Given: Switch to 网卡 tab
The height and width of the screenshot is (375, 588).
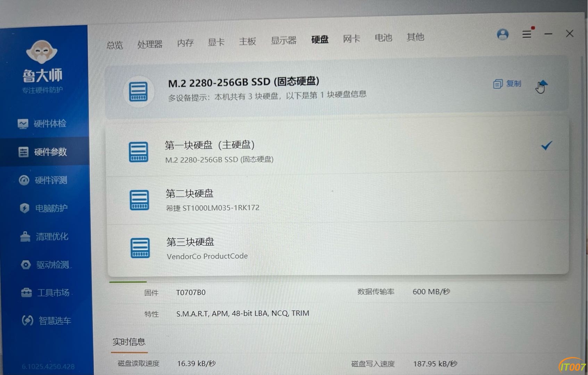Looking at the screenshot, I should click(x=351, y=39).
